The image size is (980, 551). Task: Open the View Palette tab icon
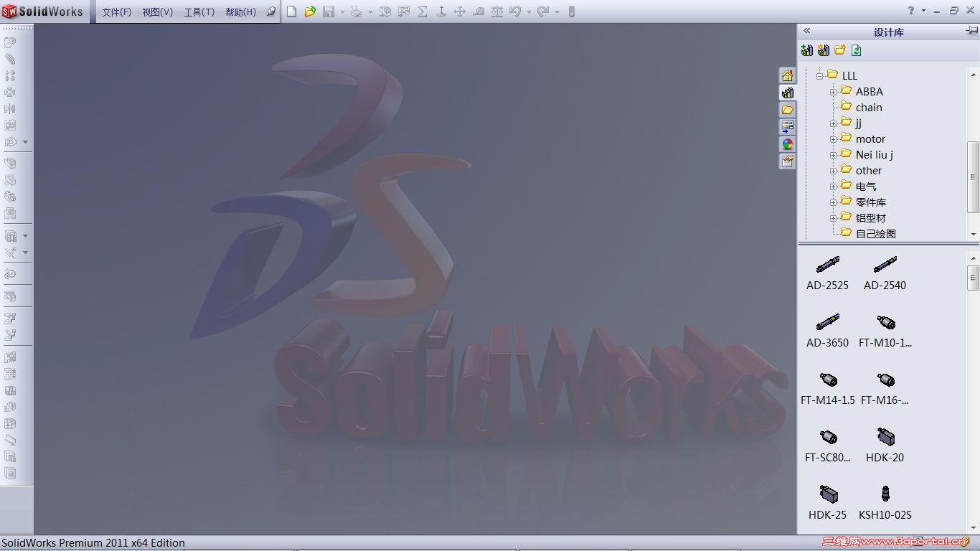click(x=788, y=127)
